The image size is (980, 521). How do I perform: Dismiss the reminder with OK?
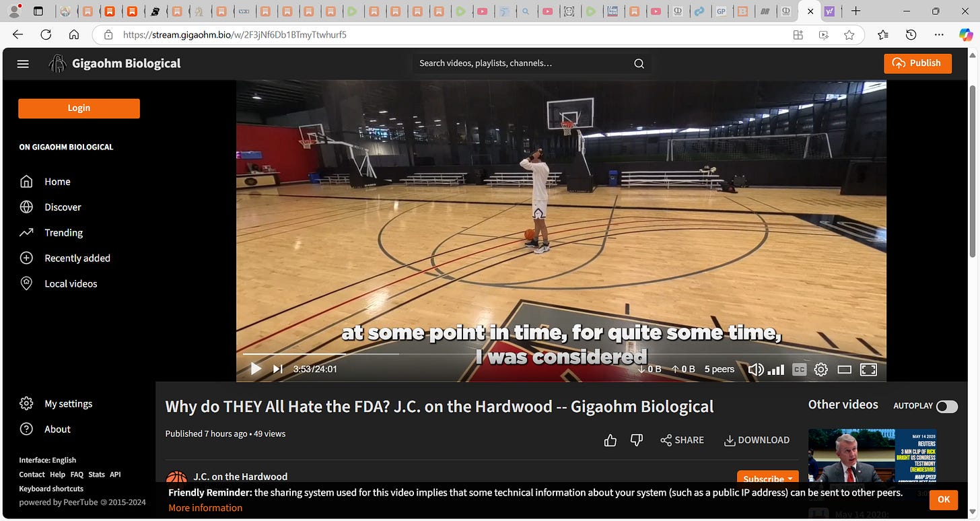click(x=944, y=499)
